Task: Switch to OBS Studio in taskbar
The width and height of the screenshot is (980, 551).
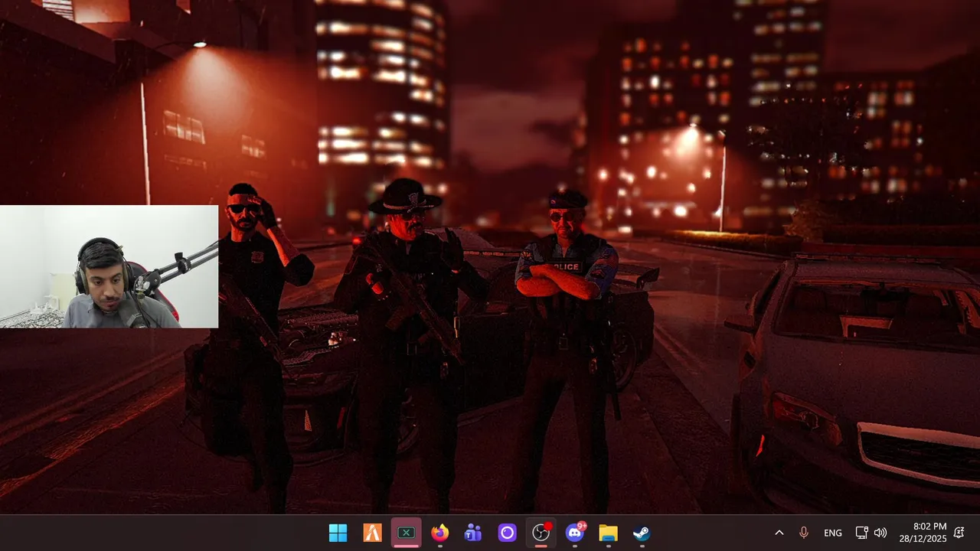Action: [541, 533]
